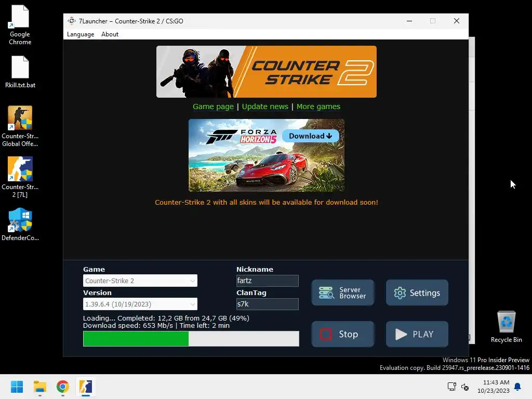Select the Counter-Strike 2 [7L] desktop shortcut
The width and height of the screenshot is (532, 399).
pyautogui.click(x=20, y=177)
